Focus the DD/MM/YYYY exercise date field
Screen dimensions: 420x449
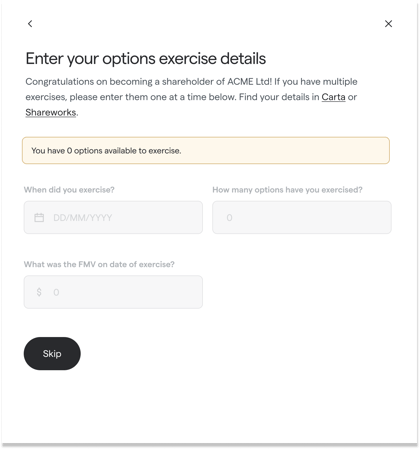[113, 217]
